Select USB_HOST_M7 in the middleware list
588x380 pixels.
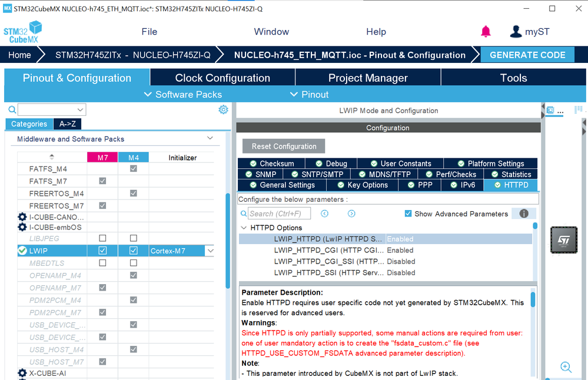(57, 362)
